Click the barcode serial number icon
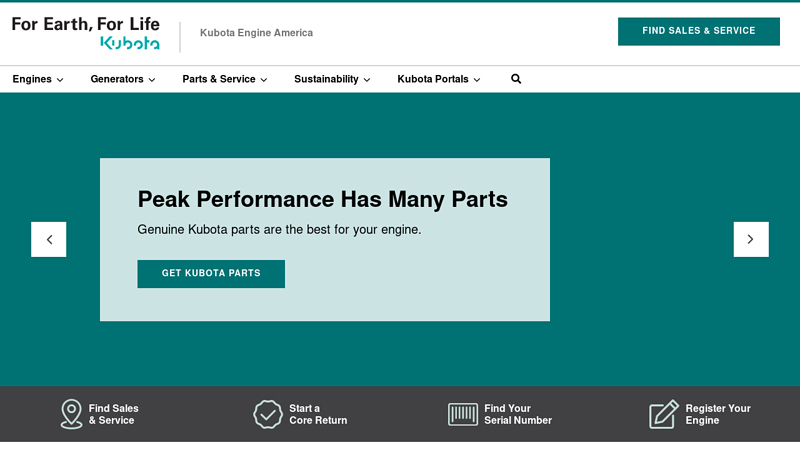 [x=463, y=414]
